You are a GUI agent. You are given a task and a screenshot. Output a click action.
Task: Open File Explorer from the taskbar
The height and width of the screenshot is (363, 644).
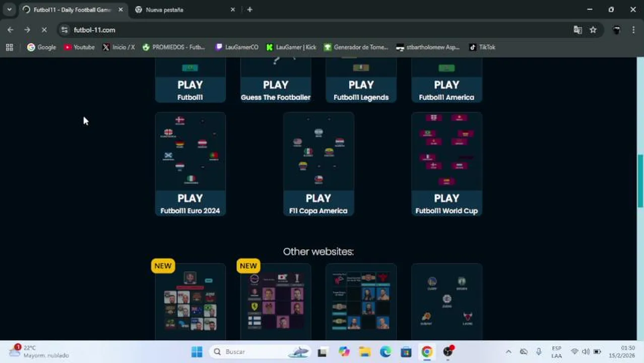(364, 351)
